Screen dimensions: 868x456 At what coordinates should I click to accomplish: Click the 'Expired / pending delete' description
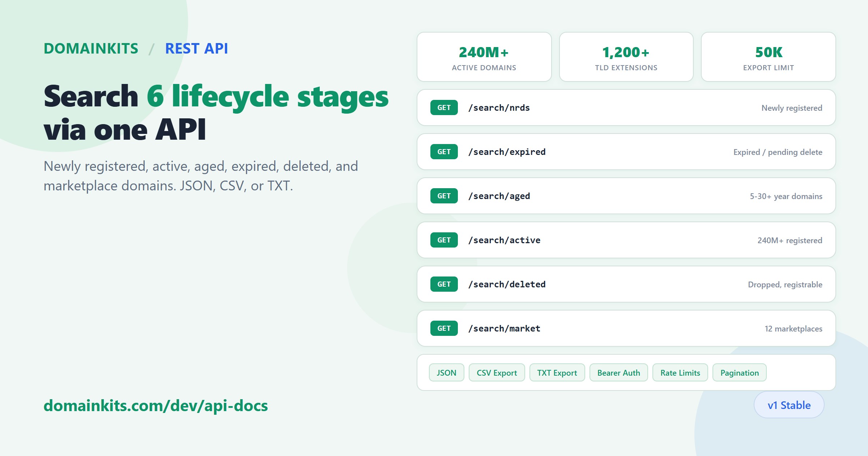tap(778, 152)
